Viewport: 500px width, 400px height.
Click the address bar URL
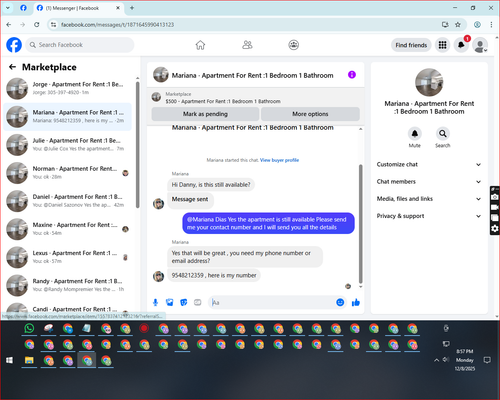coord(117,25)
